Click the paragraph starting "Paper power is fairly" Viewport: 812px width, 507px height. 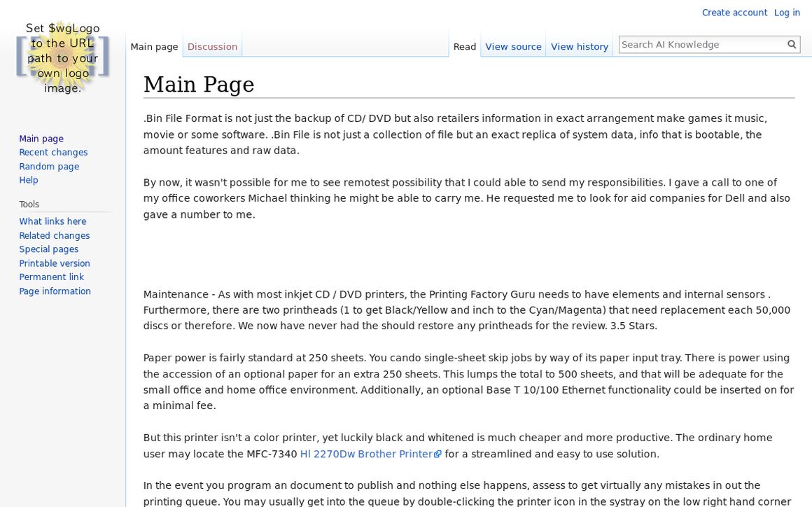pos(469,382)
